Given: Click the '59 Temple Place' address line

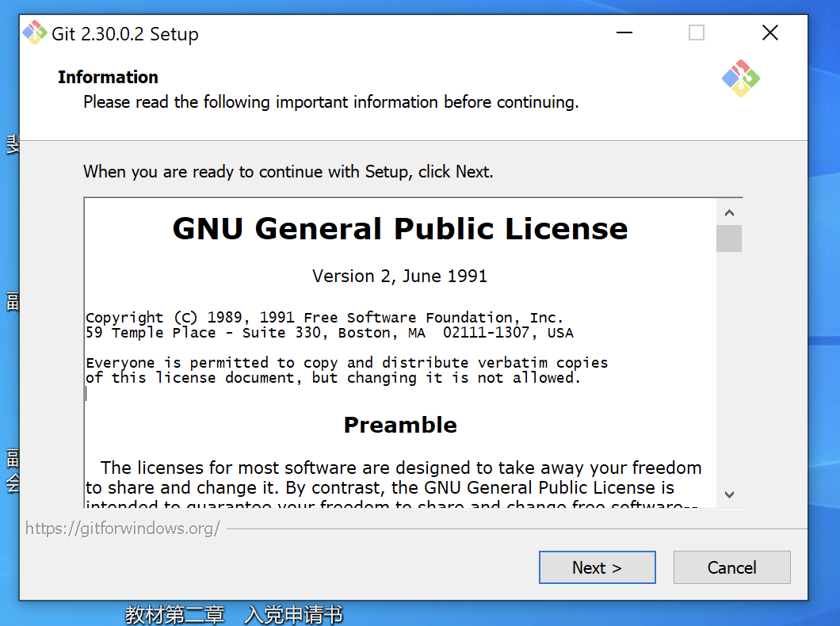Looking at the screenshot, I should 330,333.
